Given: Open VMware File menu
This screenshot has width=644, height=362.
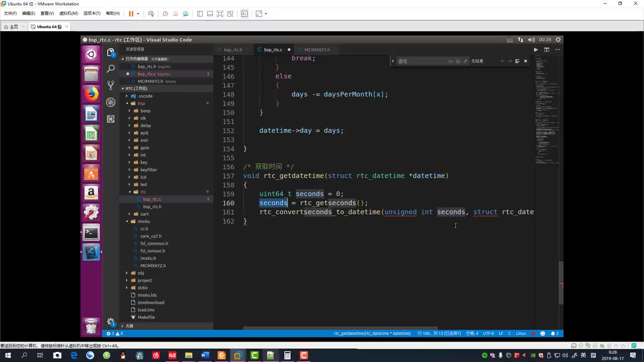Looking at the screenshot, I should point(10,14).
